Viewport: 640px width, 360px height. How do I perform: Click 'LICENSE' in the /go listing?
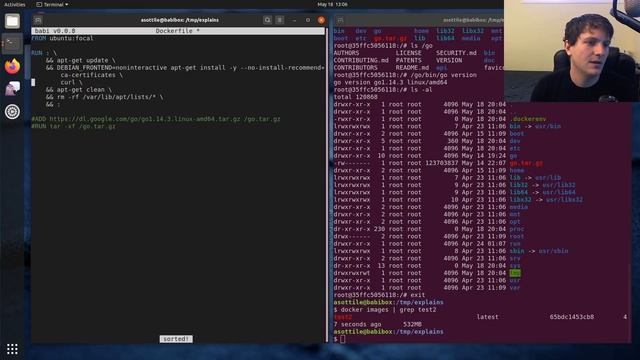(x=409, y=53)
